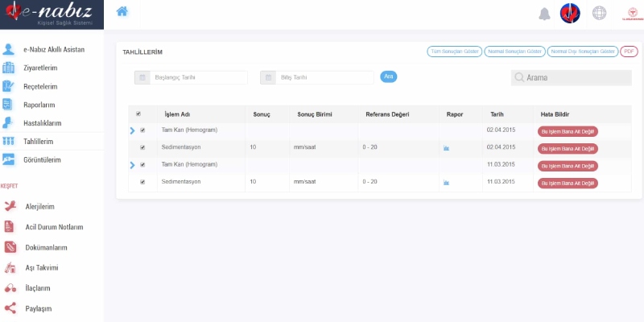
Task: Uncheck Tam Kan (Hemogram) 02.04.2015 checkbox
Action: pos(142,130)
